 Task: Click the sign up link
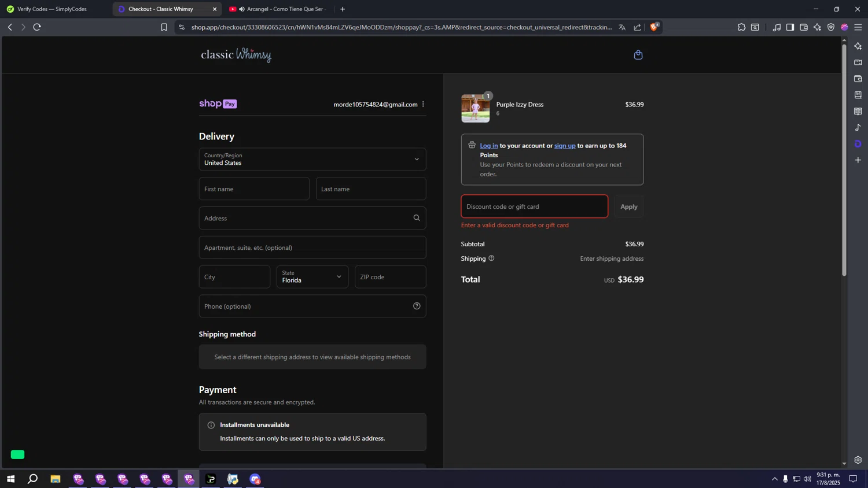(x=565, y=146)
